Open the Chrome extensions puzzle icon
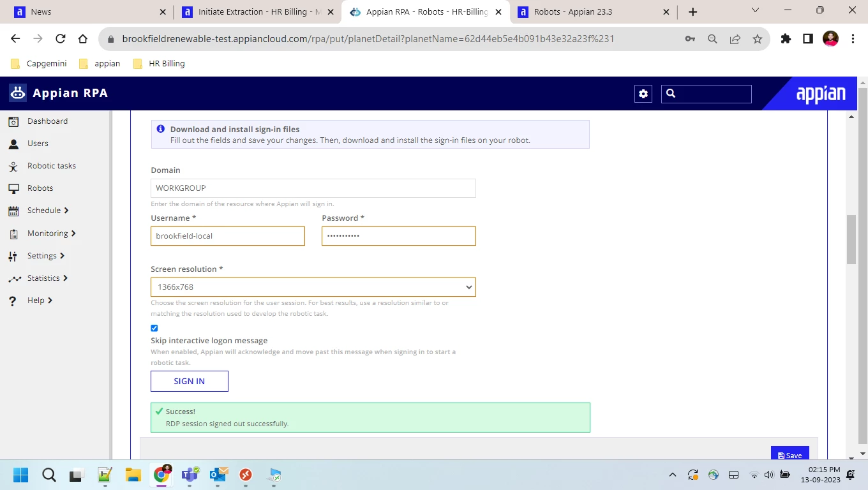 point(786,39)
